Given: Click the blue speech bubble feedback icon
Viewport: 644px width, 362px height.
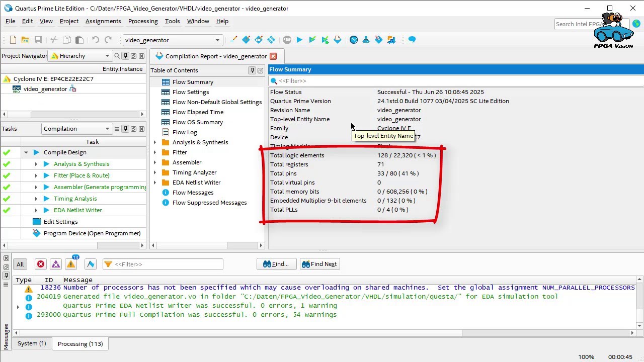Looking at the screenshot, I should tap(412, 40).
